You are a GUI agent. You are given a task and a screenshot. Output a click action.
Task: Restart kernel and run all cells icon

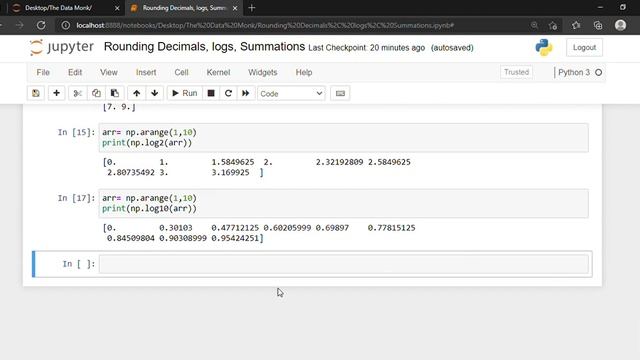pos(245,93)
